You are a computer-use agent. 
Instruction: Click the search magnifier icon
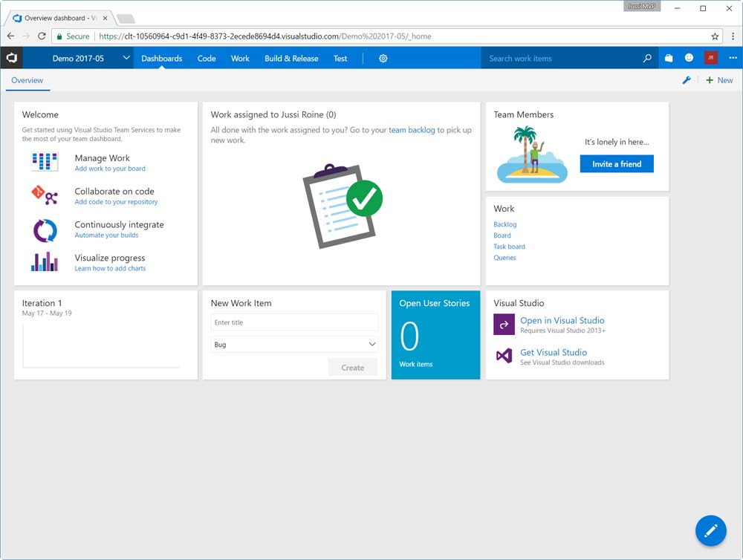pos(647,59)
